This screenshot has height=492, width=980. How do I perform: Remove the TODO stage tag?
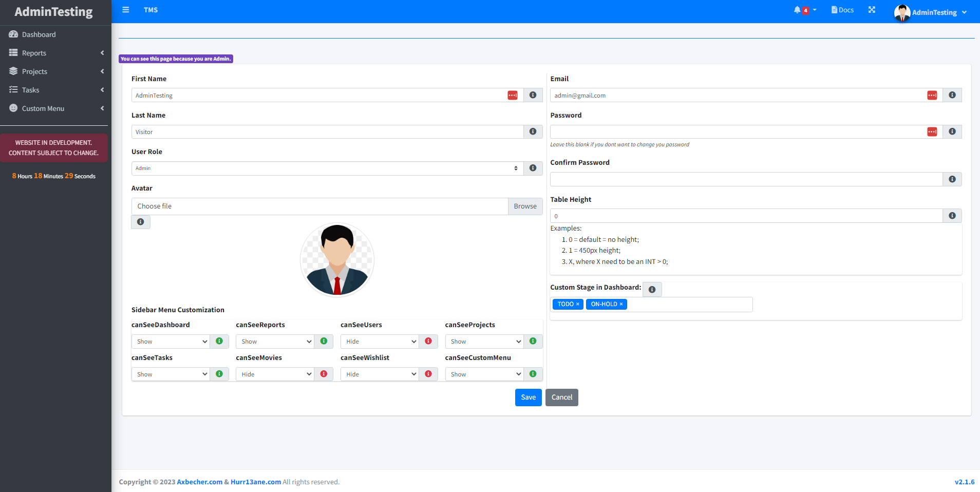point(578,304)
